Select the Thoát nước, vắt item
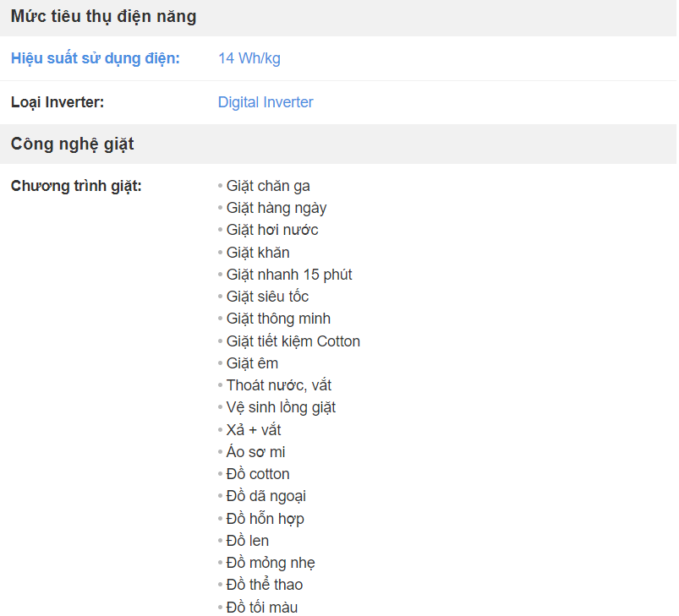This screenshot has width=679, height=616. coord(279,385)
